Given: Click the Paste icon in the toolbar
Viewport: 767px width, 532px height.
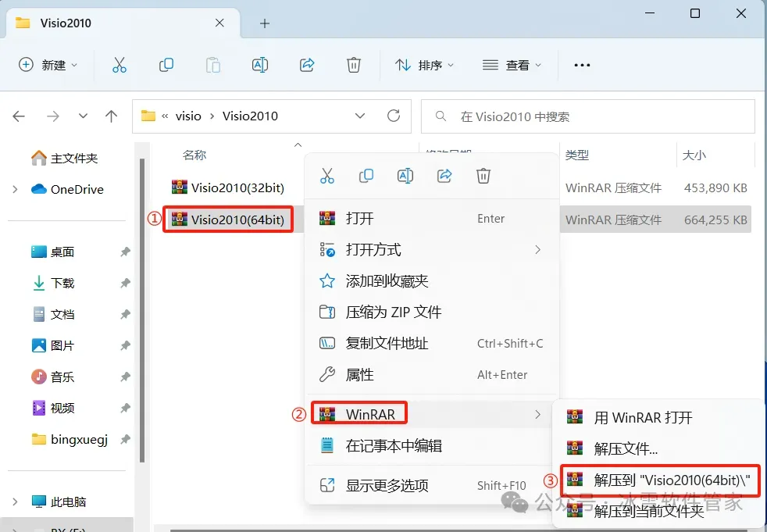Looking at the screenshot, I should [x=212, y=65].
